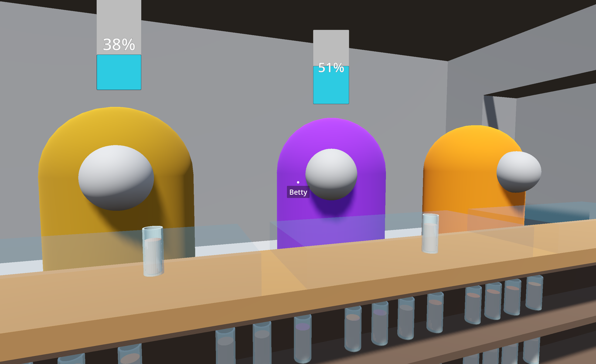Grab the glass in front of the orange character
This screenshot has width=596, height=364.
point(430,233)
